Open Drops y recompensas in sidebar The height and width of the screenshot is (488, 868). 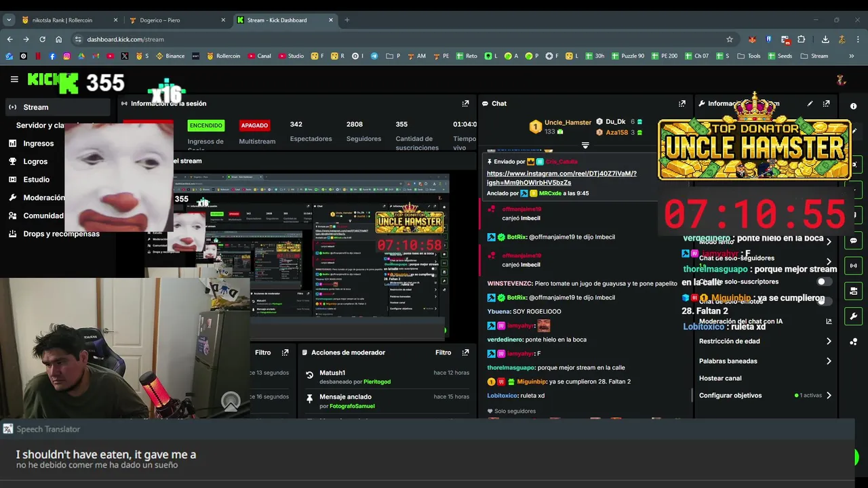point(62,234)
